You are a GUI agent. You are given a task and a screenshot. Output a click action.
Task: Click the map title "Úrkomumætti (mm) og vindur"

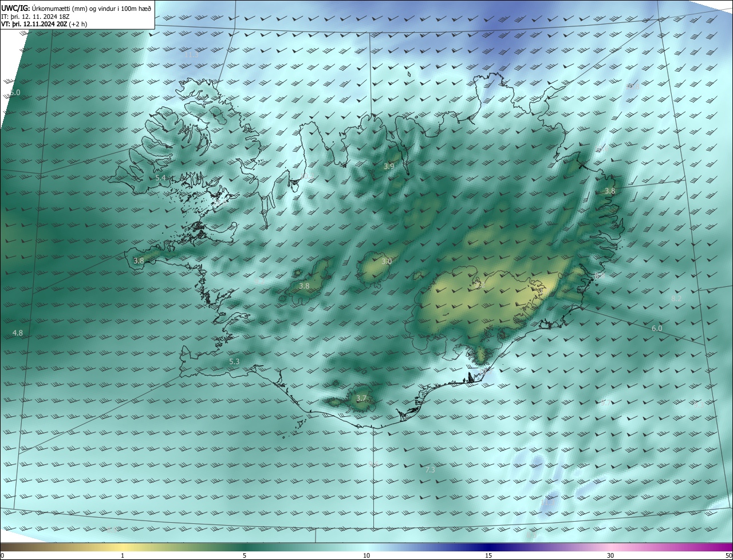pos(73,8)
